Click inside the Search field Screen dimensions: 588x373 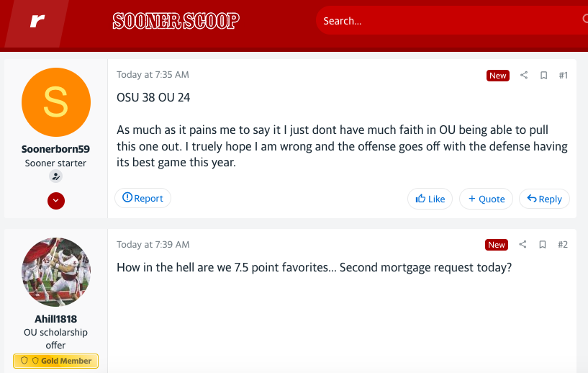pos(446,21)
